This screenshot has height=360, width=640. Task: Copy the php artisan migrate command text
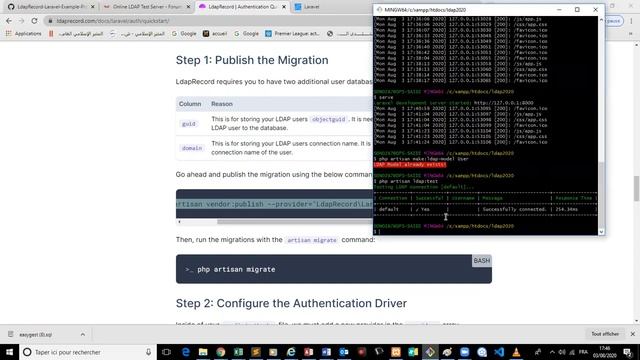(236, 269)
